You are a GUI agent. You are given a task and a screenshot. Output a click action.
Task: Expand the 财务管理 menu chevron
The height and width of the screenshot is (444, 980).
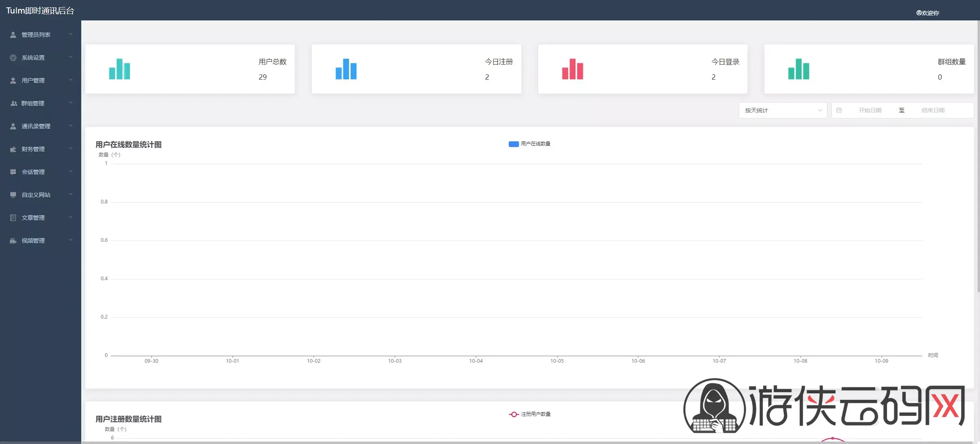pos(71,149)
